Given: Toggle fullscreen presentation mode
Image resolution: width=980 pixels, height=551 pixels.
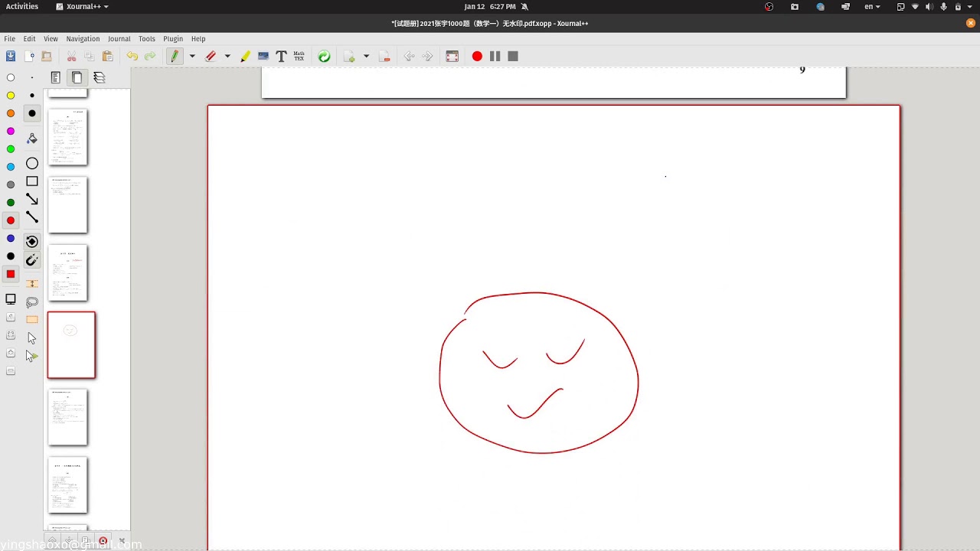Looking at the screenshot, I should (452, 56).
